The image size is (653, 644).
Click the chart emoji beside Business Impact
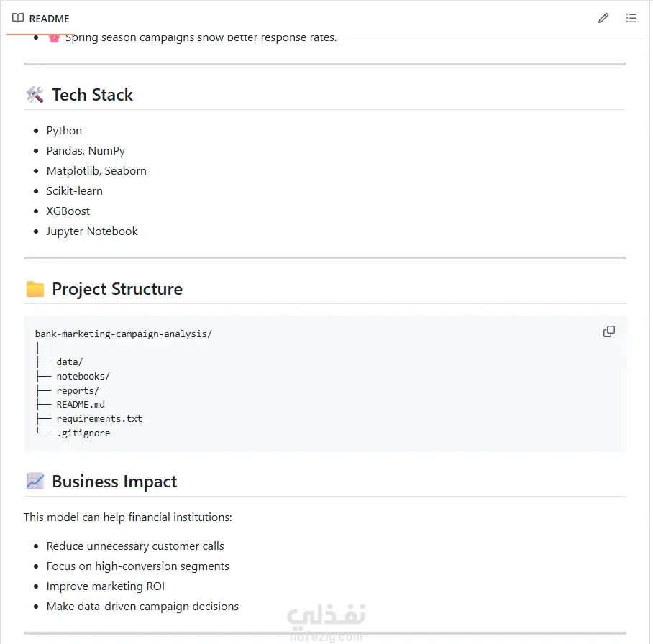pos(35,482)
